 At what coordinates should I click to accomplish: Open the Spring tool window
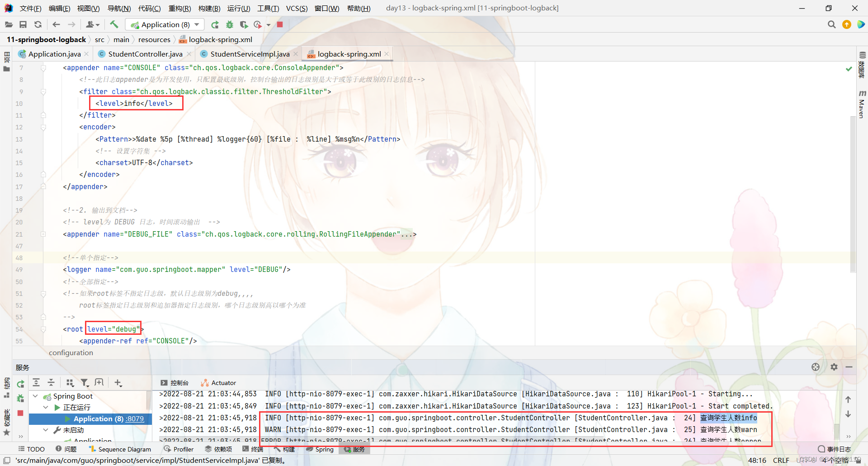(x=320, y=449)
